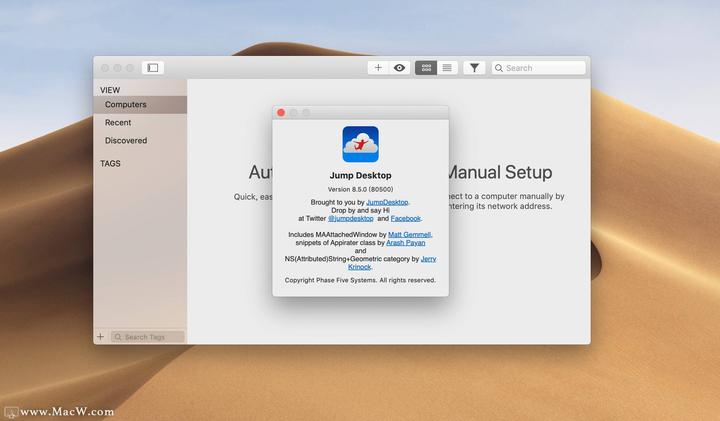Open the Facebook link
The width and height of the screenshot is (720, 421).
tap(405, 219)
